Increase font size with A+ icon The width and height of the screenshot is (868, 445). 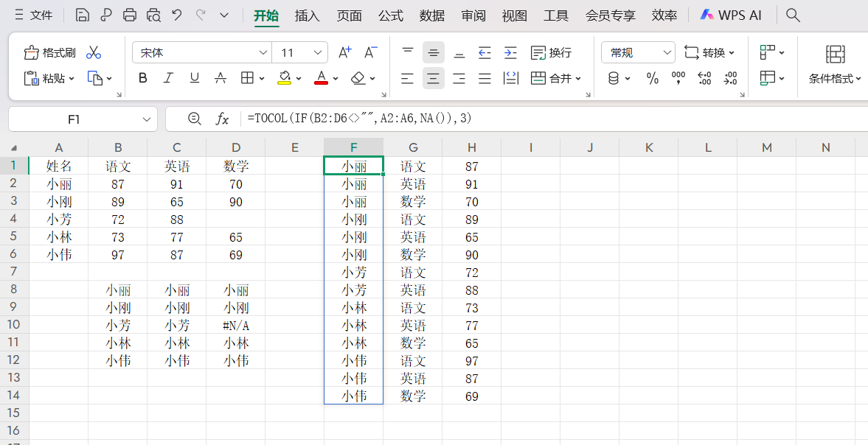(x=345, y=52)
